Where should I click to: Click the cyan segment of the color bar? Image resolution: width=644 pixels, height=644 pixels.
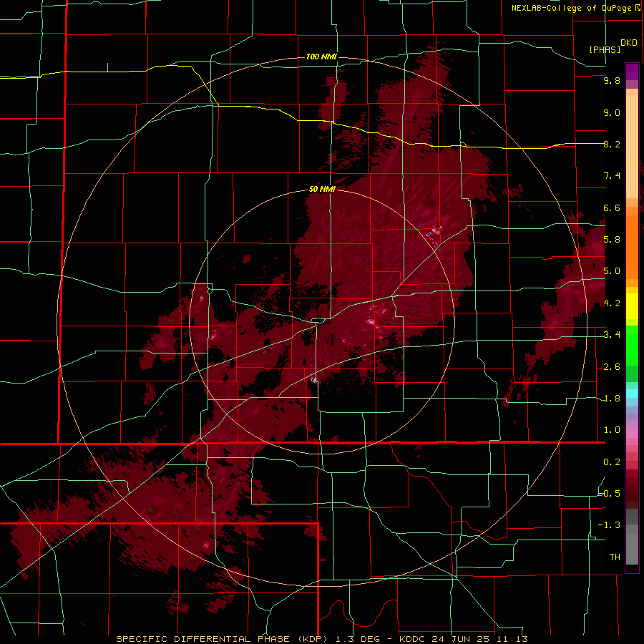pyautogui.click(x=632, y=394)
